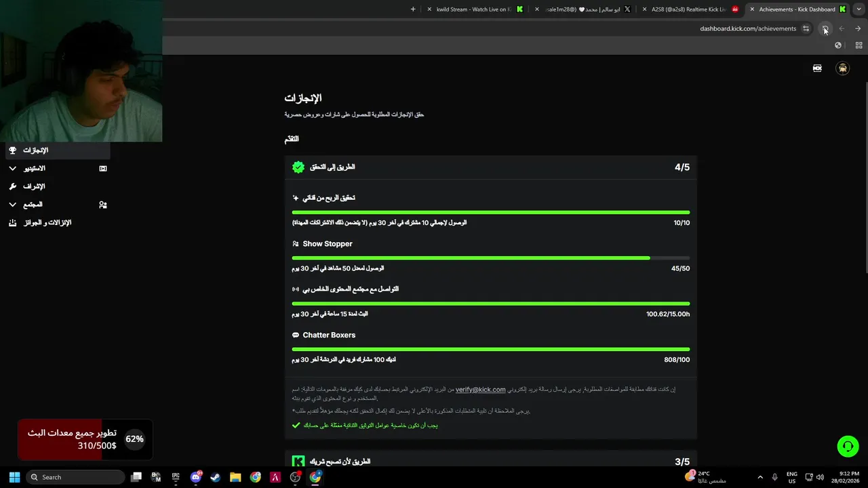Click the green verified badge icon
Viewport: 868px width, 488px height.
point(298,167)
